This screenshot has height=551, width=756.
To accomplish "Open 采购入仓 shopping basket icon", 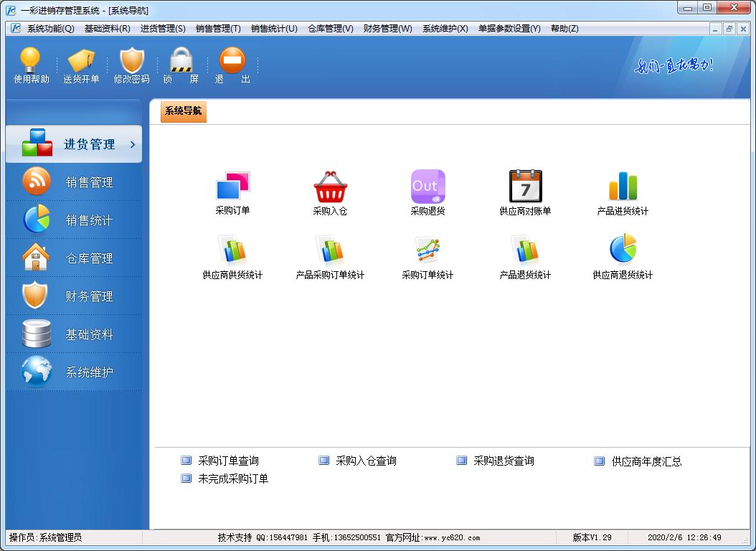I will coord(330,193).
